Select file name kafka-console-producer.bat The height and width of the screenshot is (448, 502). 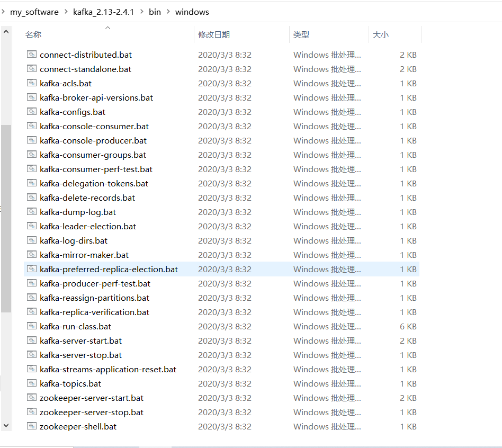point(93,140)
